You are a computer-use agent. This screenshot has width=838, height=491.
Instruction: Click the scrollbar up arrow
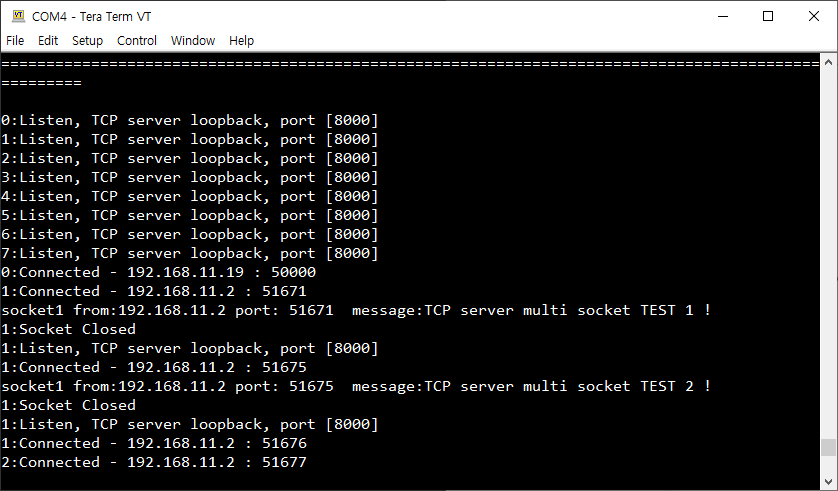tap(828, 62)
